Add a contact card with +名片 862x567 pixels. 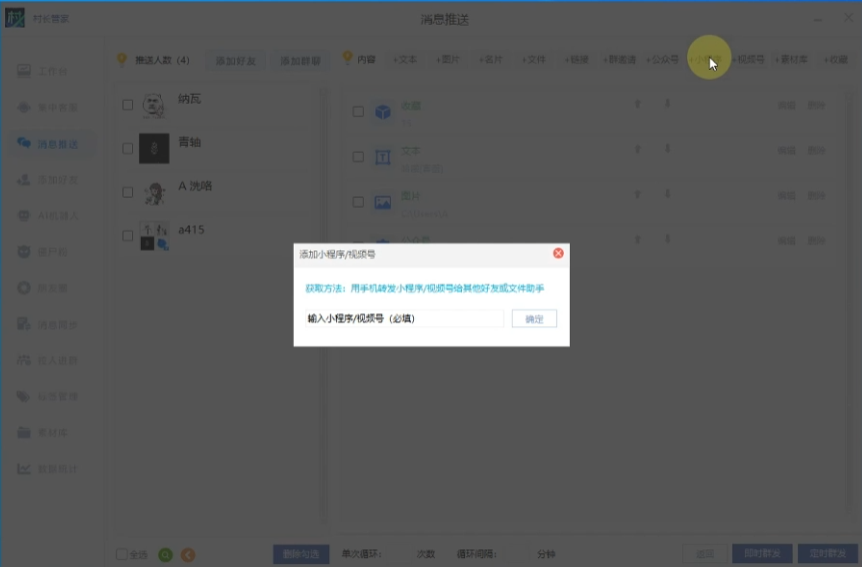(490, 59)
